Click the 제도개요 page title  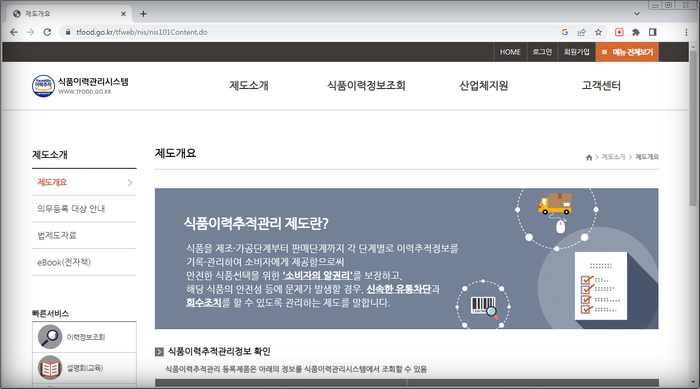175,153
